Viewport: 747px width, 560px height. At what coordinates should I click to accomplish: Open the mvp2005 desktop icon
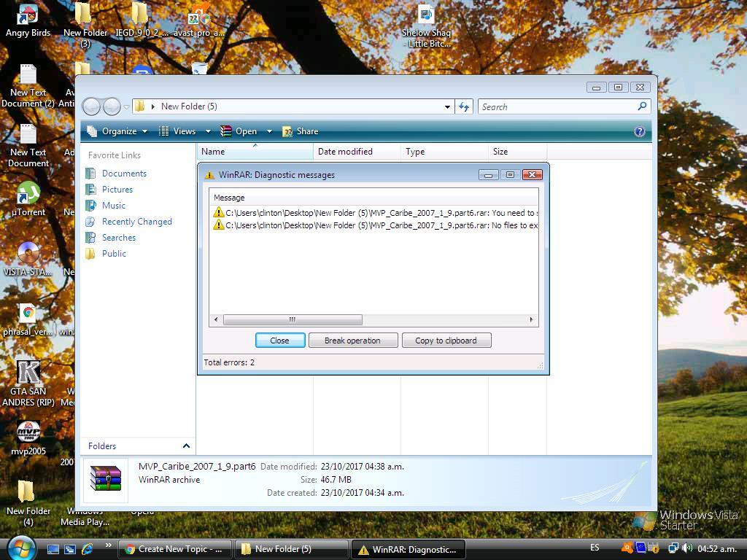click(x=28, y=433)
